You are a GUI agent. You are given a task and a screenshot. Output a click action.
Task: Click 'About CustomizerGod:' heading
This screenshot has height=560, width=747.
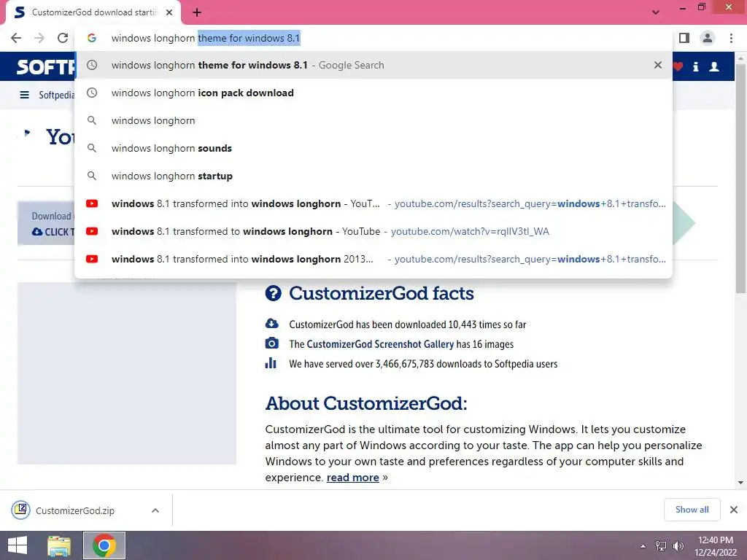(x=366, y=403)
